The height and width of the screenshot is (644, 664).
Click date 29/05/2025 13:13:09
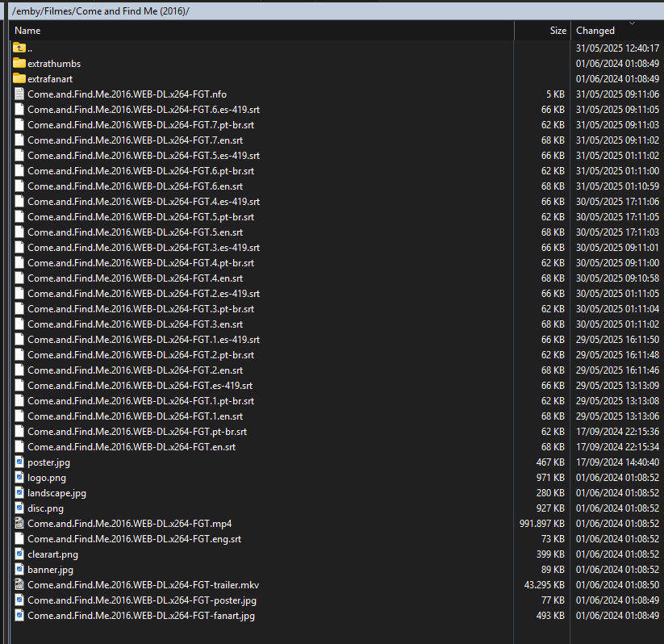[617, 385]
